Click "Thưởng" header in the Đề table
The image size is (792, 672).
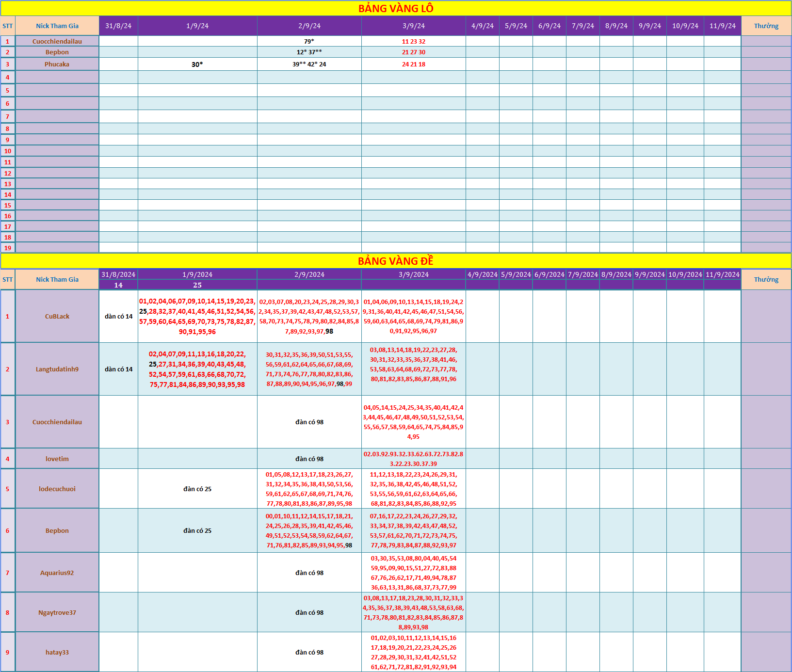(x=766, y=279)
